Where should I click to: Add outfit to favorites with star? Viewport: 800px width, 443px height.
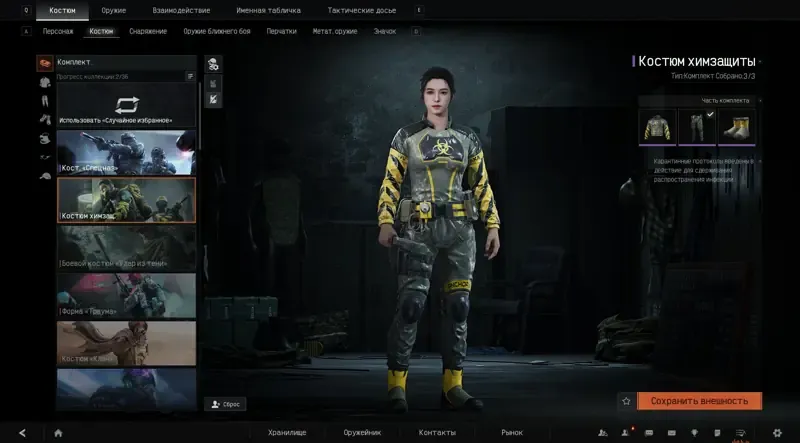(x=626, y=401)
